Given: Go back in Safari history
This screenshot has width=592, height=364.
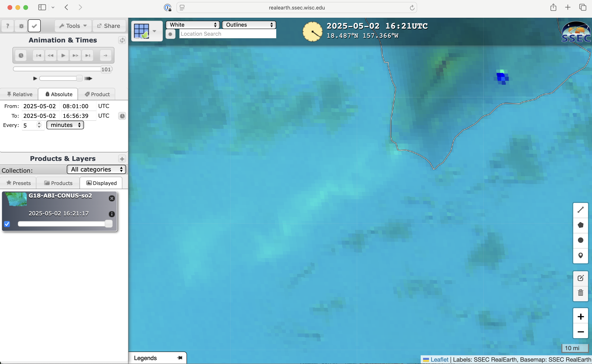Looking at the screenshot, I should pos(67,7).
